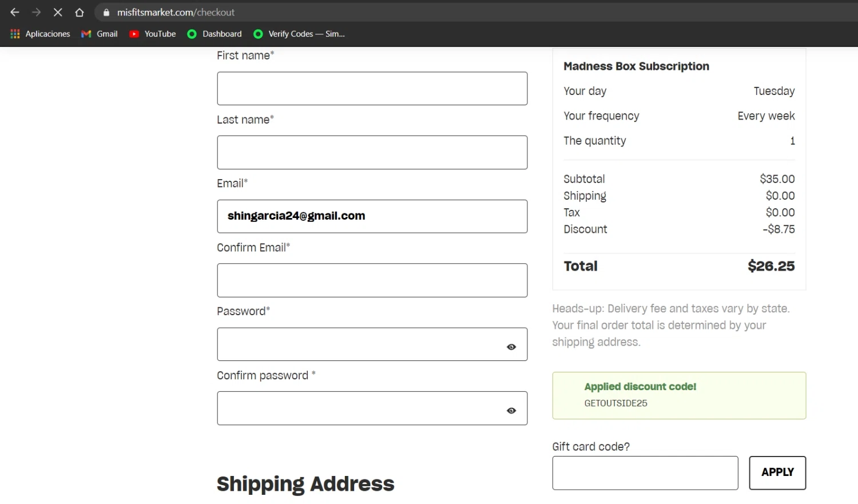Click the Gift card code input
858x504 pixels.
coord(645,473)
